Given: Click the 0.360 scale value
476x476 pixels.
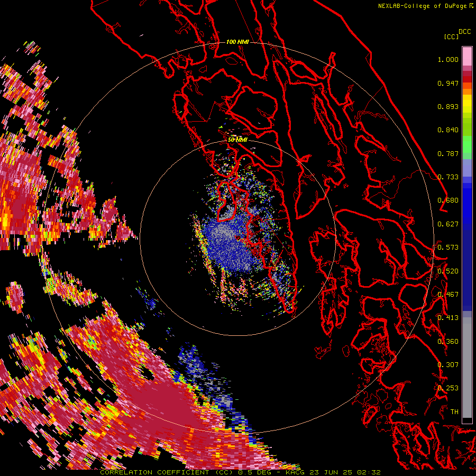Looking at the screenshot, I should [448, 342].
